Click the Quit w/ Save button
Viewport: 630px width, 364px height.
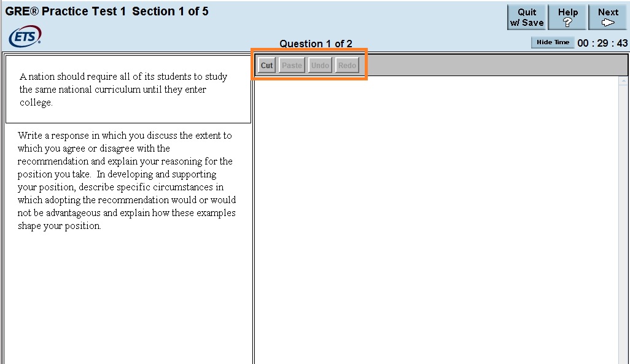(x=526, y=17)
